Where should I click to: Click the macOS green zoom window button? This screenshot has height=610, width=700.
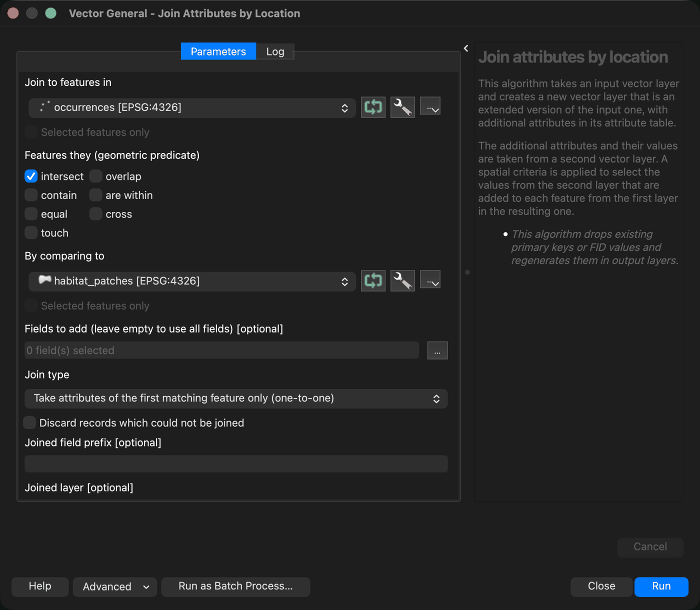click(x=51, y=13)
